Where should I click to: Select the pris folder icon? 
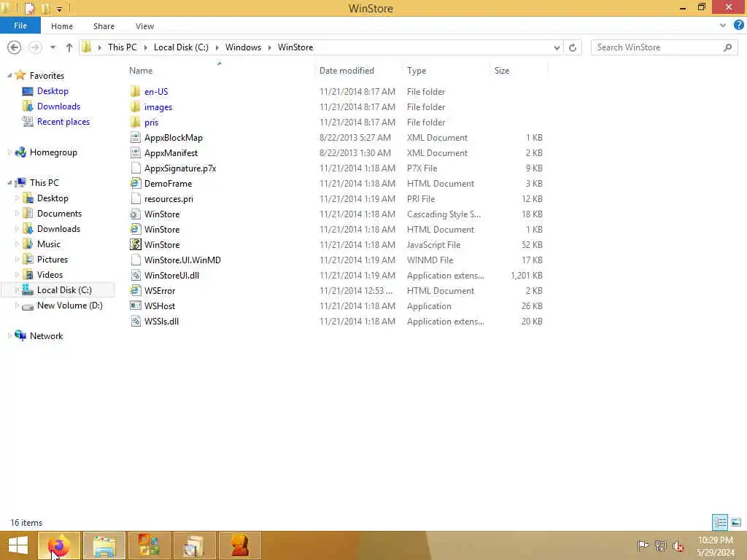pyautogui.click(x=135, y=122)
